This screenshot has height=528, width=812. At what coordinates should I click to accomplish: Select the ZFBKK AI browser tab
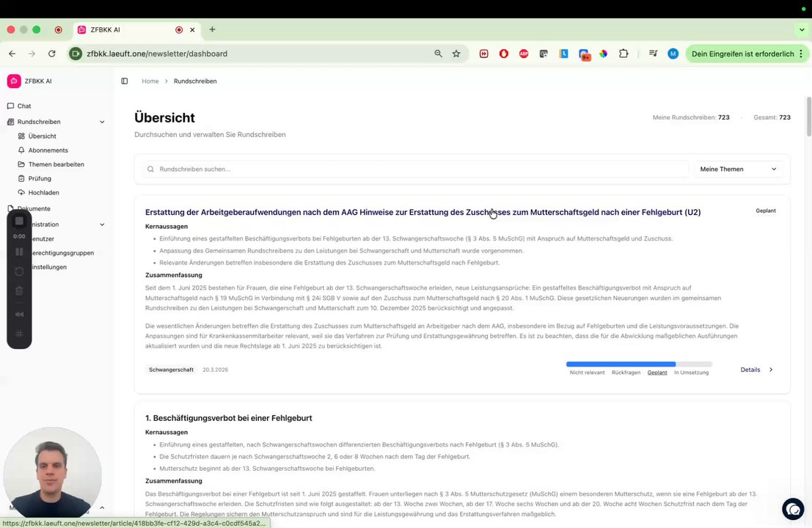[x=138, y=30]
